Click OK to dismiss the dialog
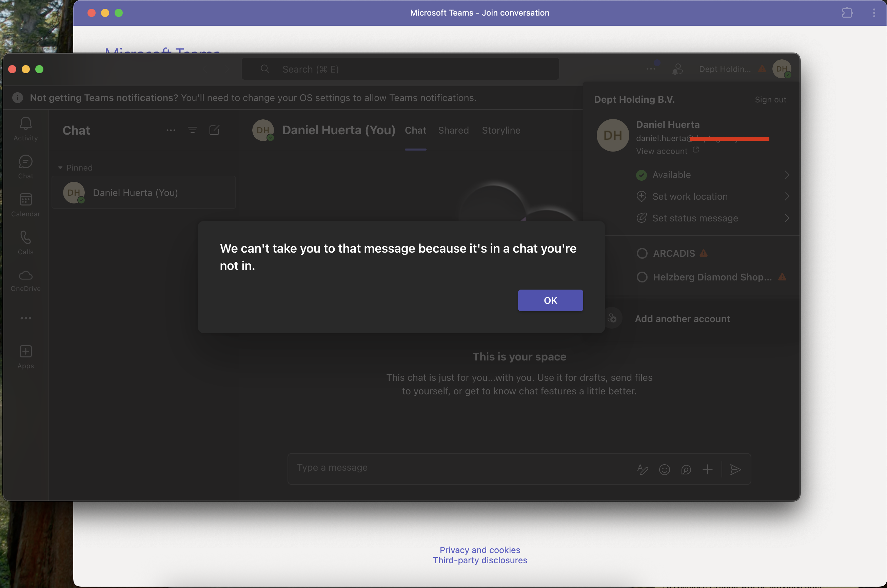887x588 pixels. (x=550, y=300)
